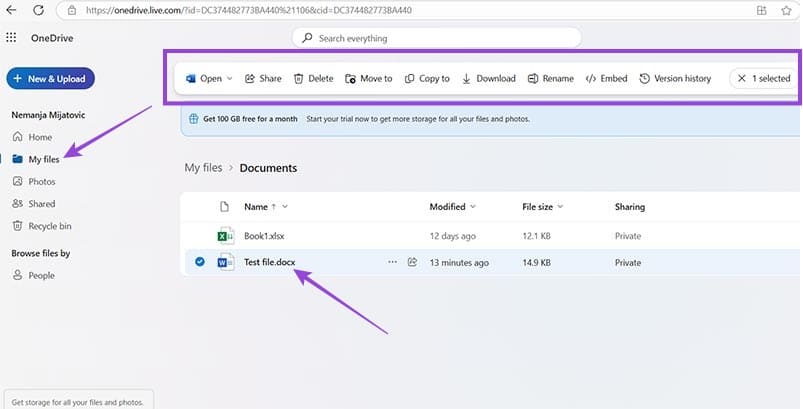Go to Photos in the sidebar
The image size is (803, 409).
click(41, 181)
